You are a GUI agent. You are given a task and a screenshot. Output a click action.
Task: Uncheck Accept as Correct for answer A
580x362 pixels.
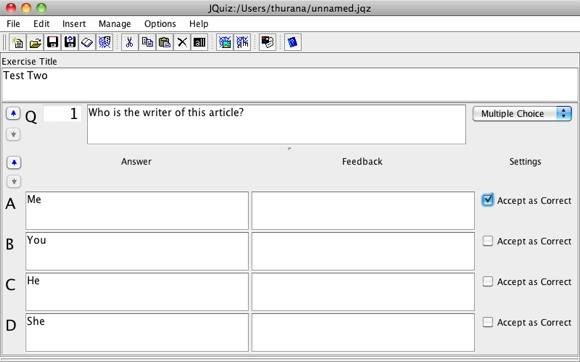[488, 200]
